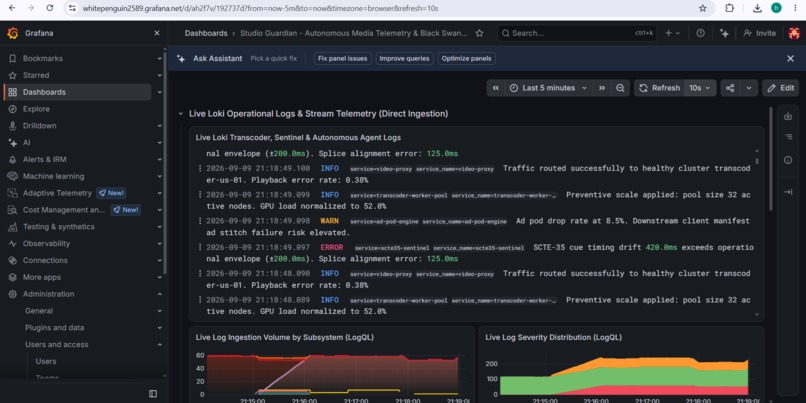Click Fix panel issues button
The image size is (806, 403).
(342, 59)
